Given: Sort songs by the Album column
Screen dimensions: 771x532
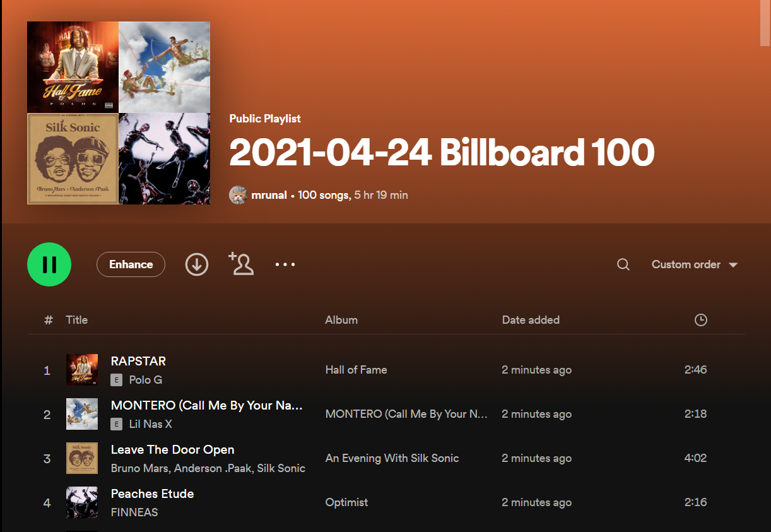Looking at the screenshot, I should coord(341,320).
